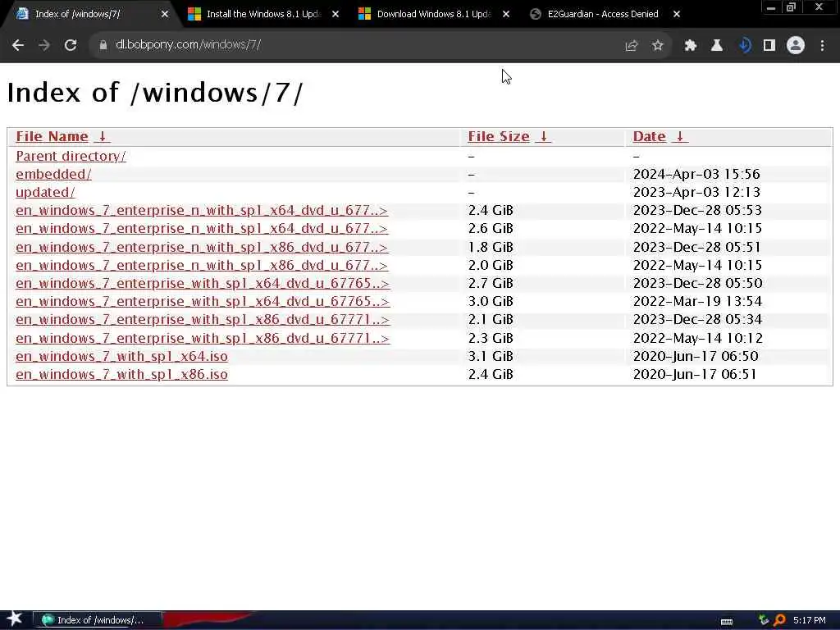View site info via padlock icon

103,46
